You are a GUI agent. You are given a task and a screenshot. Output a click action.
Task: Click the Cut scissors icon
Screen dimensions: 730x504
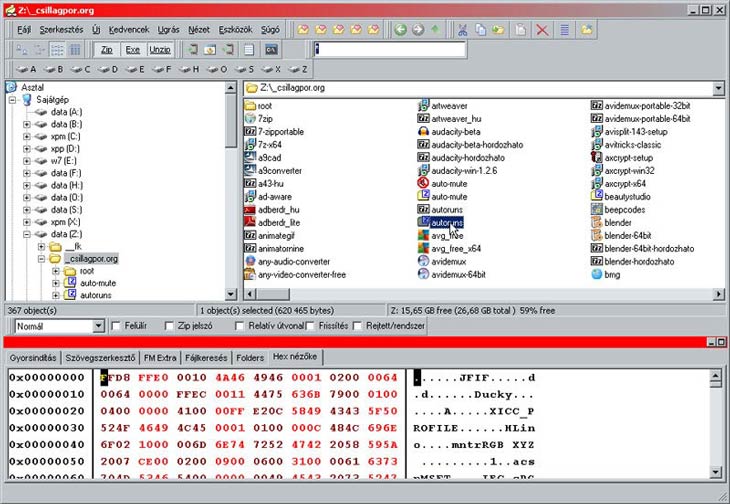(462, 30)
